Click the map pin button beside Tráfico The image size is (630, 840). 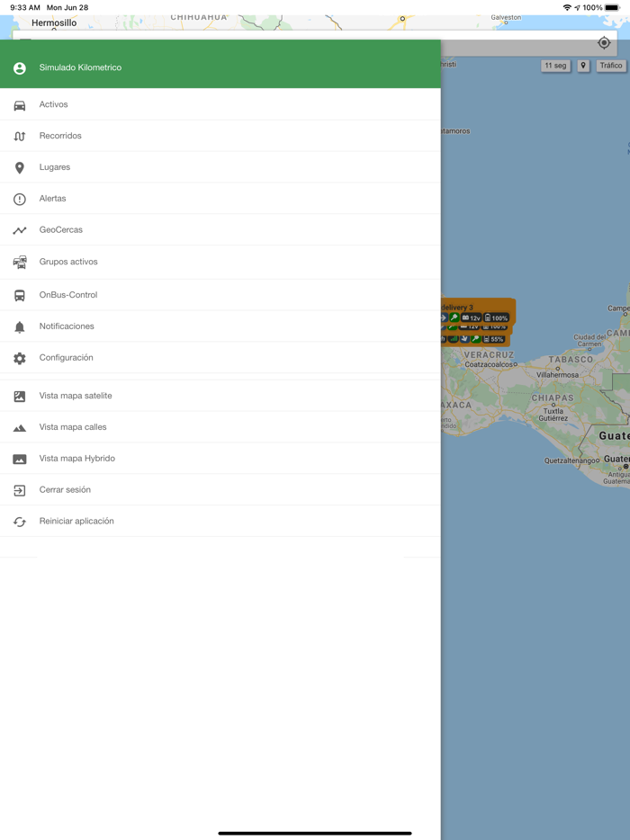pos(583,66)
